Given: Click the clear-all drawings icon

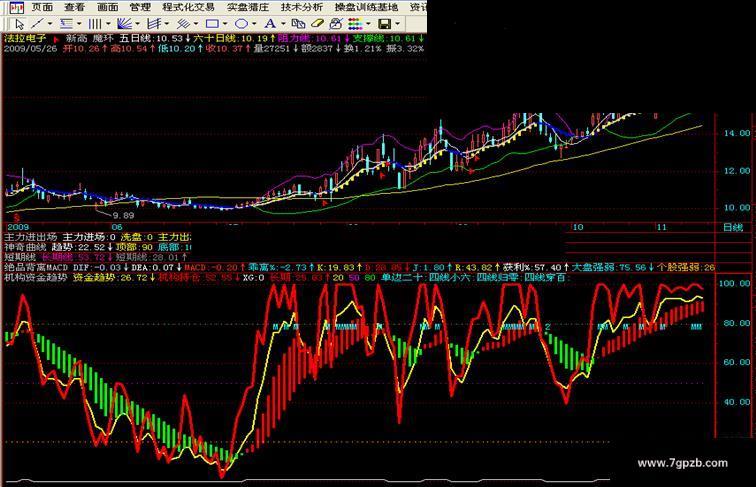Looking at the screenshot, I should pyautogui.click(x=336, y=24).
